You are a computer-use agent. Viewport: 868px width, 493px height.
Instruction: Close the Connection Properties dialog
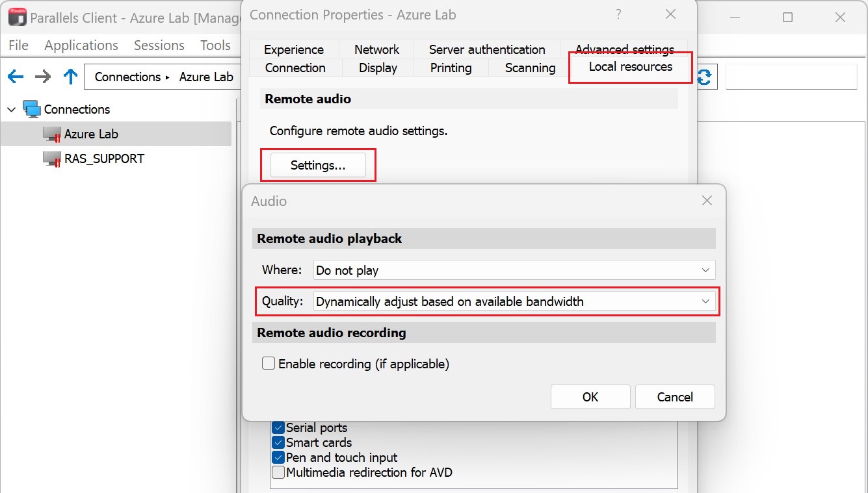point(670,14)
